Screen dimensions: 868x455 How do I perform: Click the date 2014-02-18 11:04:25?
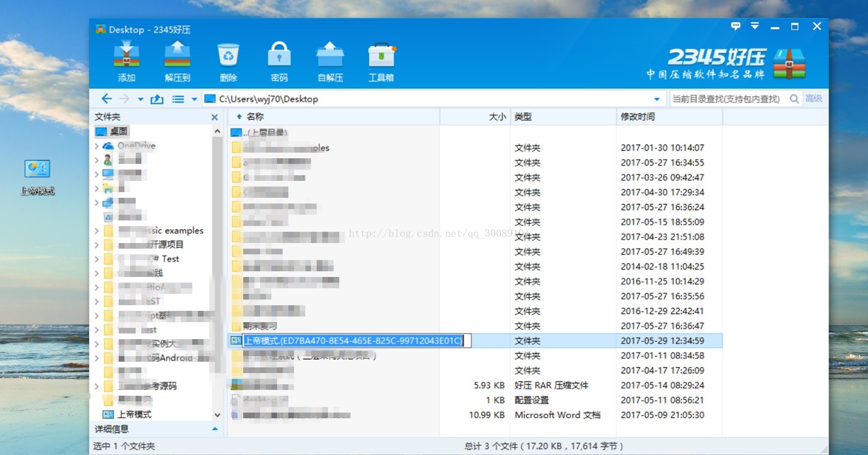(662, 266)
